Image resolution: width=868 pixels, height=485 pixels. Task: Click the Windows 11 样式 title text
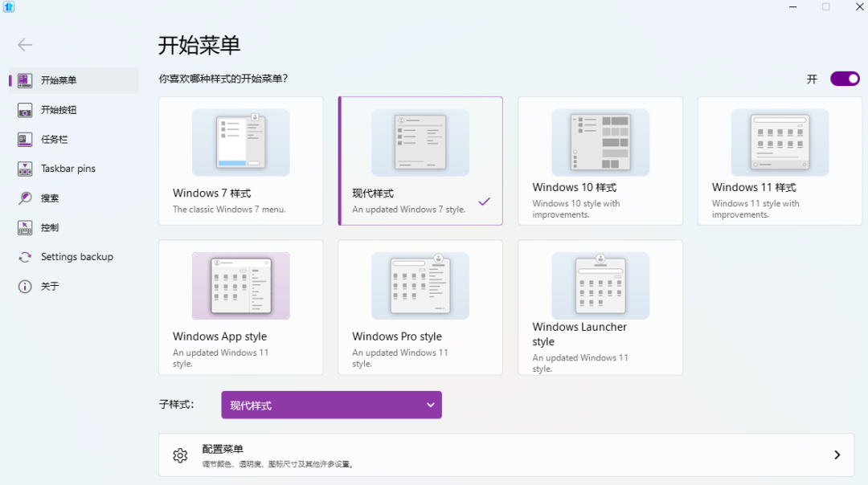(753, 187)
